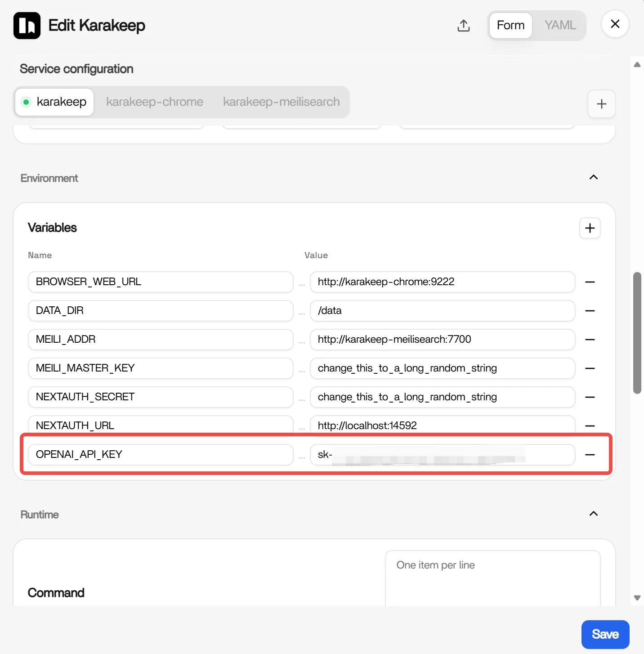Click the scrollbar up arrow
This screenshot has height=654, width=644.
coord(637,65)
